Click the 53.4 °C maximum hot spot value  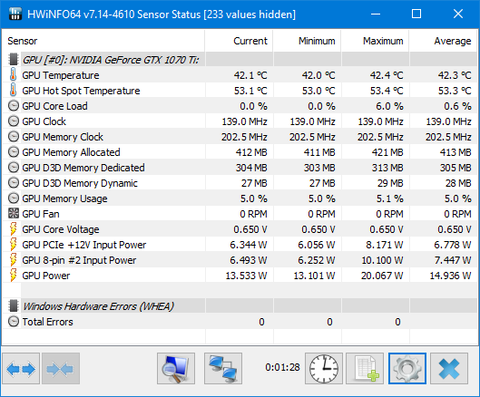(387, 91)
